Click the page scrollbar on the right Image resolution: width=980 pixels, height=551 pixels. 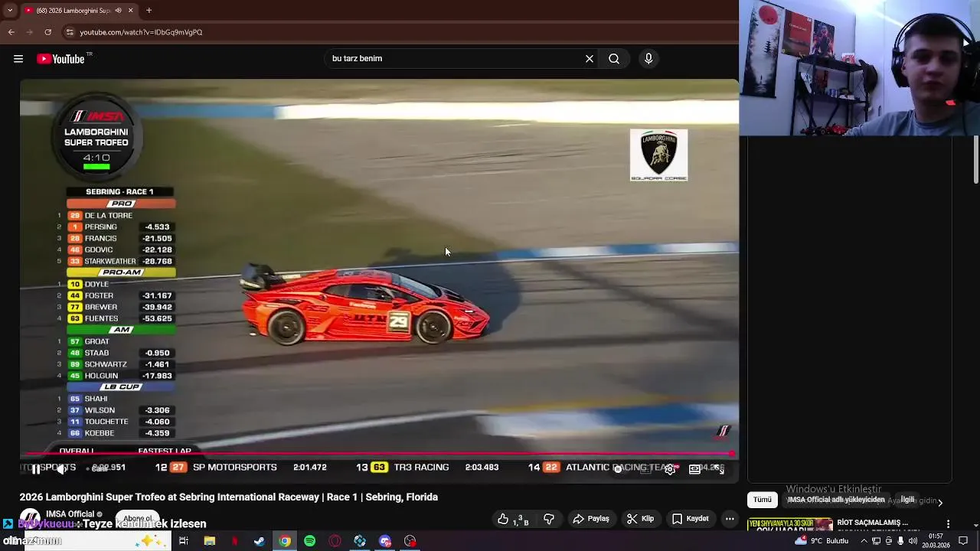pyautogui.click(x=975, y=161)
